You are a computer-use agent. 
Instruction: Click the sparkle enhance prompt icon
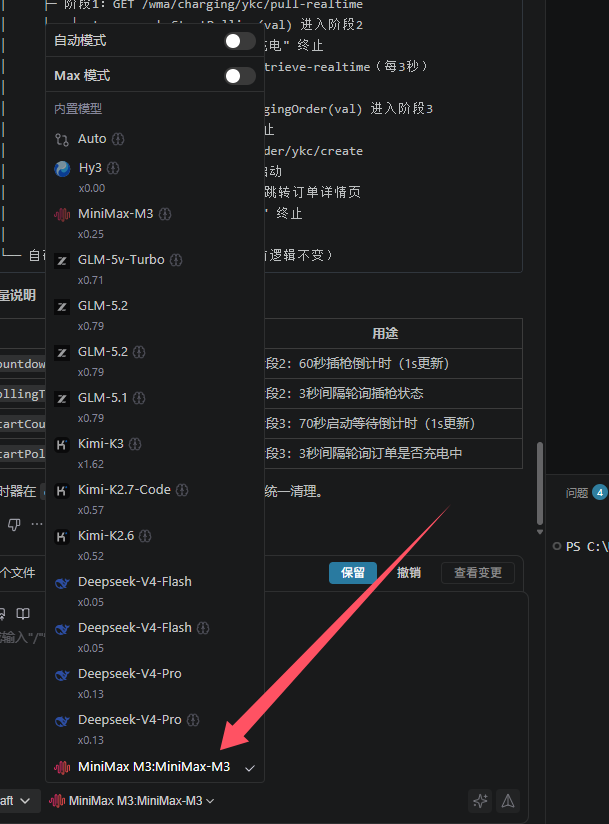coord(480,801)
